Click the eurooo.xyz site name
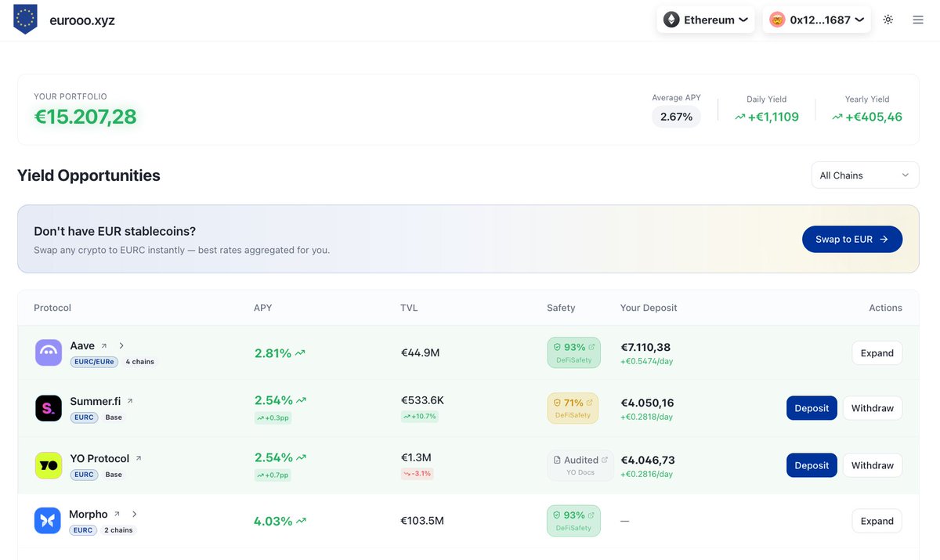The width and height of the screenshot is (940, 560). tap(82, 20)
